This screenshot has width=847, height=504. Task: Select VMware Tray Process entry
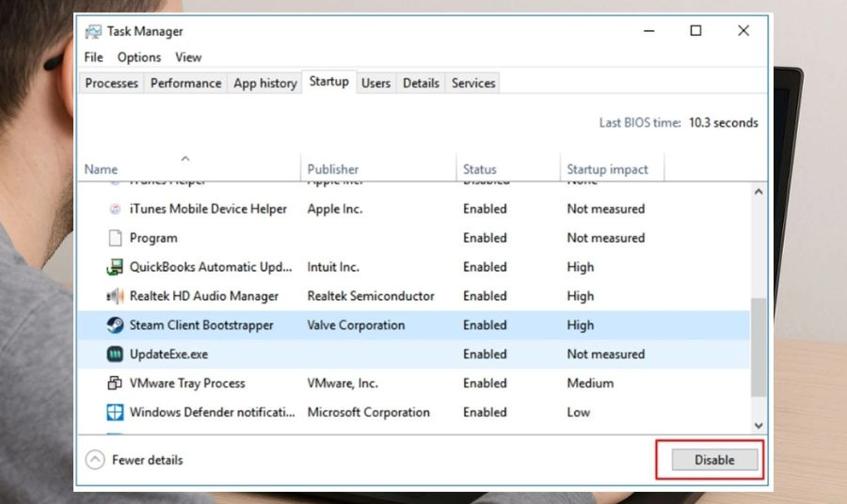pyautogui.click(x=187, y=383)
